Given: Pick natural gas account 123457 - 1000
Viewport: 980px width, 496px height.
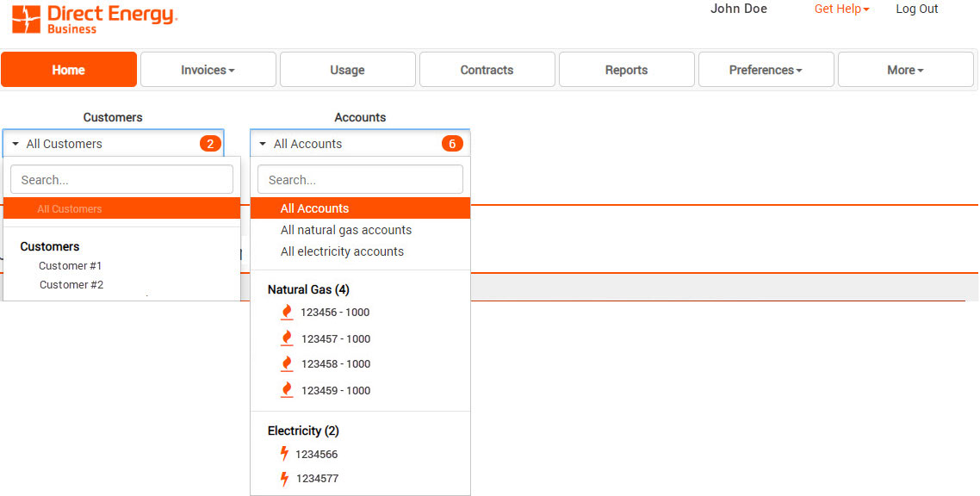Looking at the screenshot, I should 336,338.
